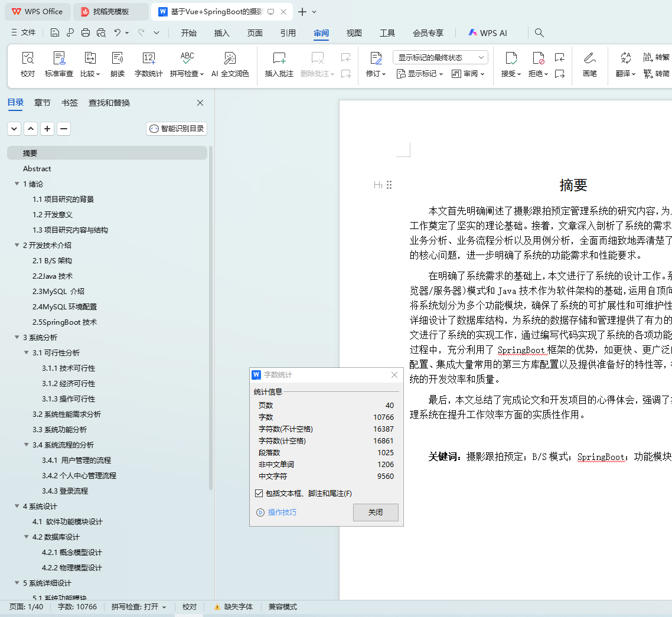The height and width of the screenshot is (617, 672).
Task: Click 拼写检查: 打开 in status bar
Action: click(x=138, y=607)
